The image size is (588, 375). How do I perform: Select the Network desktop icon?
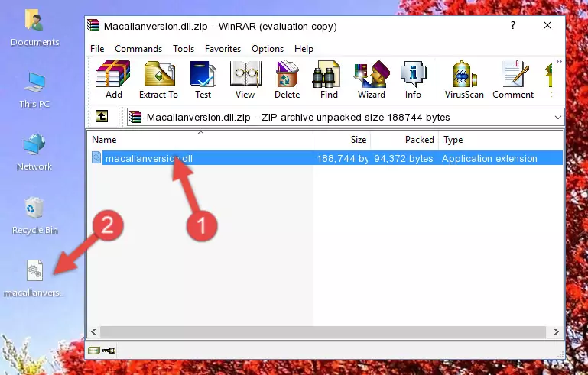(34, 152)
